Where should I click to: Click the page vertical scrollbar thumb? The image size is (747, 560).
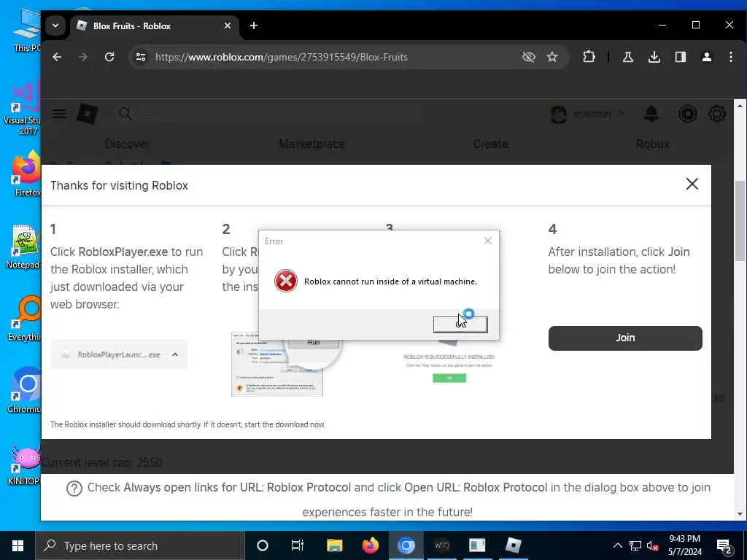(x=740, y=221)
